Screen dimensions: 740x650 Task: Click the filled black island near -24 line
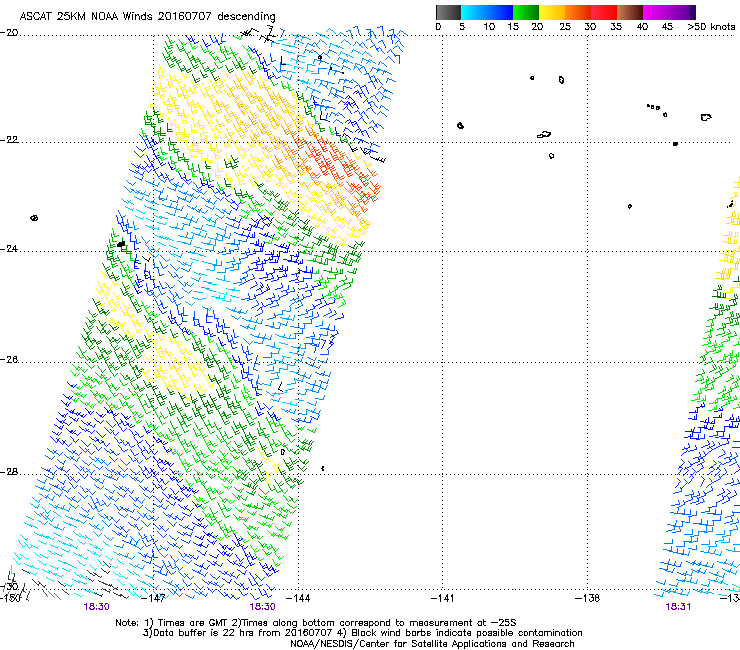pyautogui.click(x=121, y=244)
